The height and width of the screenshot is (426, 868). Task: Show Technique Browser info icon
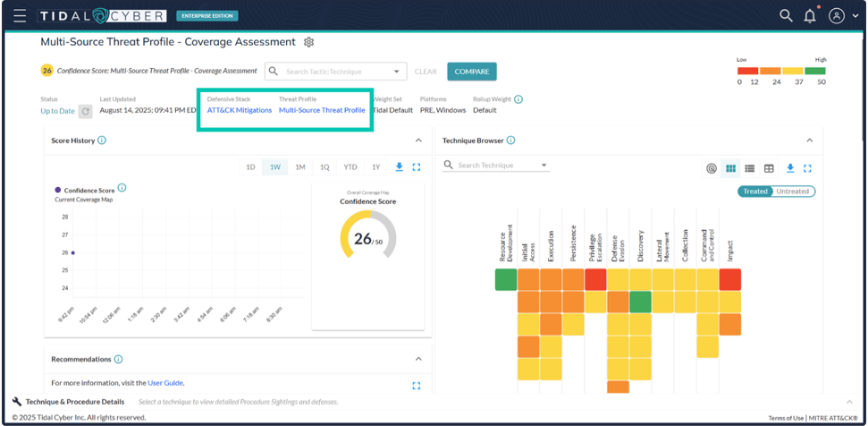click(510, 141)
